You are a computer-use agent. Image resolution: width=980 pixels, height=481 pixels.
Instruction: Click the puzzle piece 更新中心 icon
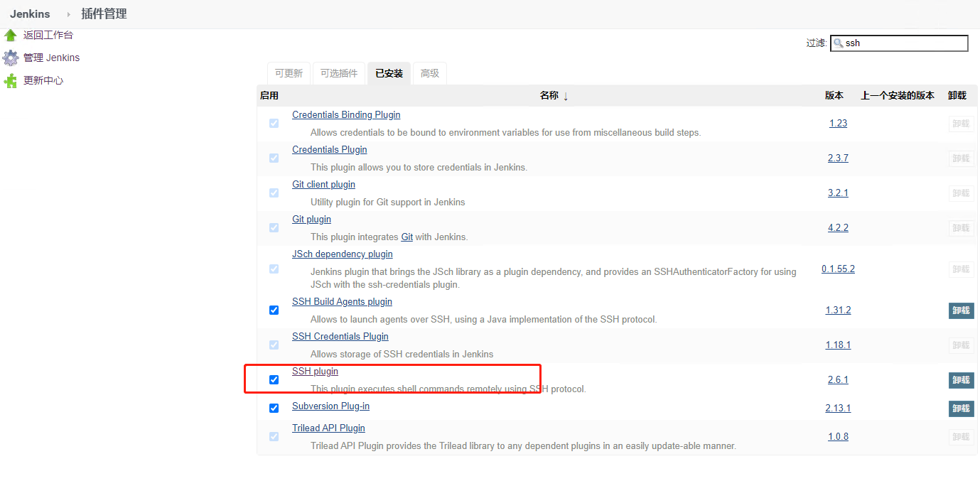(11, 81)
